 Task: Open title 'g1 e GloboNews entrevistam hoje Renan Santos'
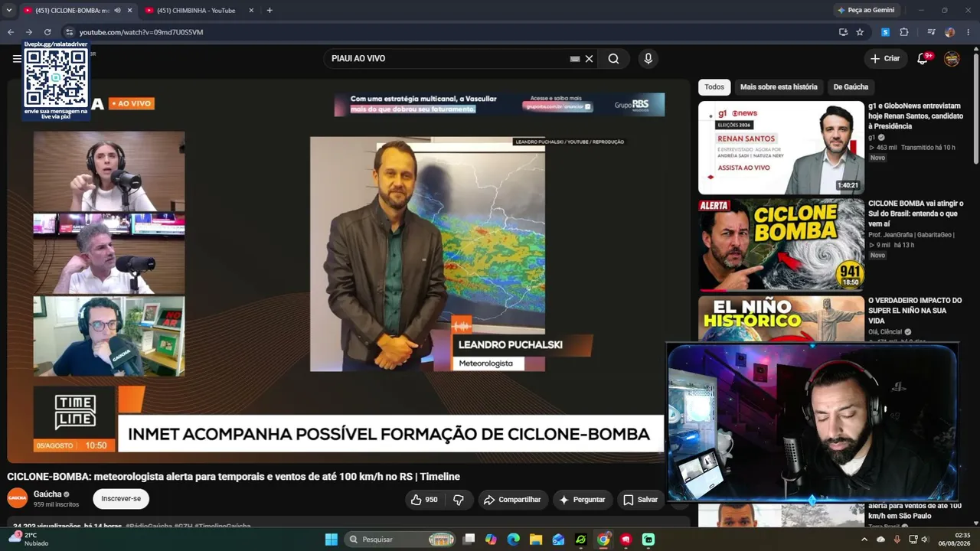click(916, 116)
